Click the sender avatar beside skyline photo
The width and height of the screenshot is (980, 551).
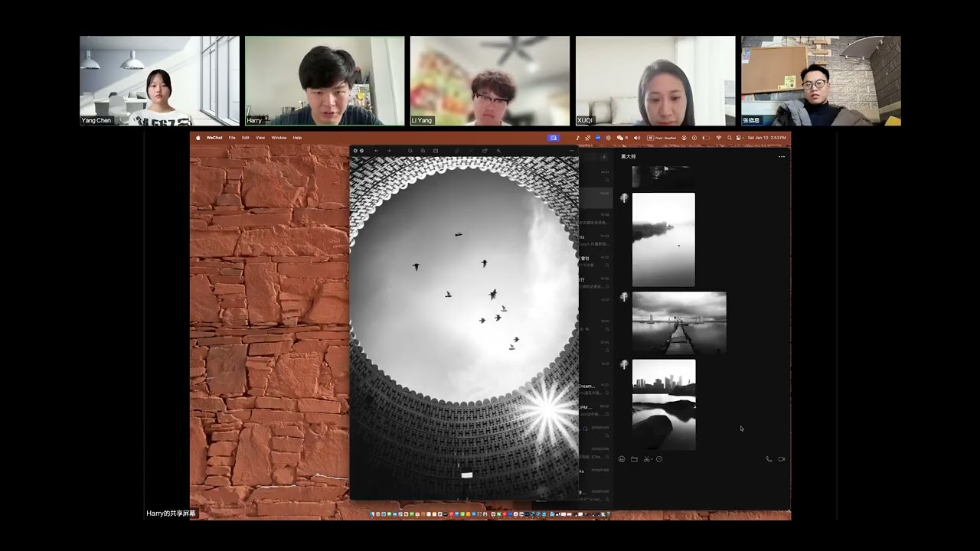pos(624,364)
